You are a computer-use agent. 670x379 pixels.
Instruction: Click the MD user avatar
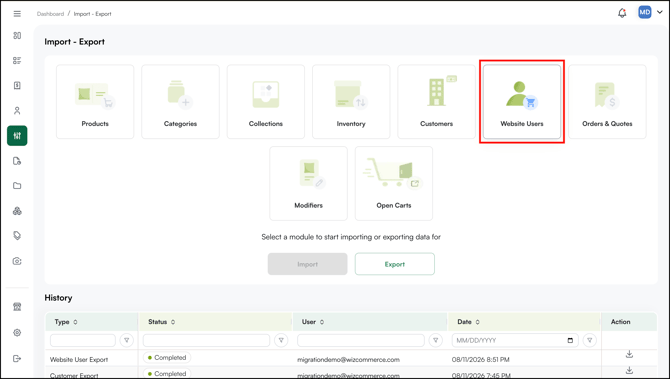click(644, 12)
